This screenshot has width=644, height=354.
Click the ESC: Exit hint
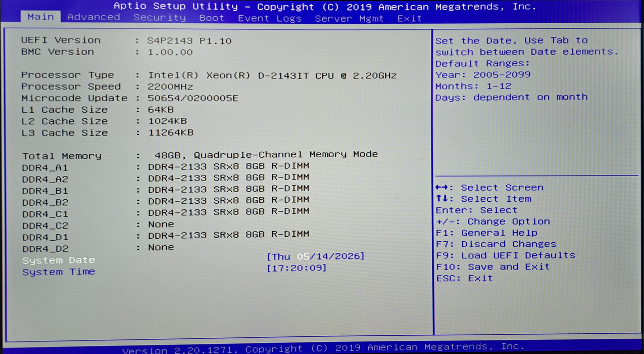[x=464, y=278]
